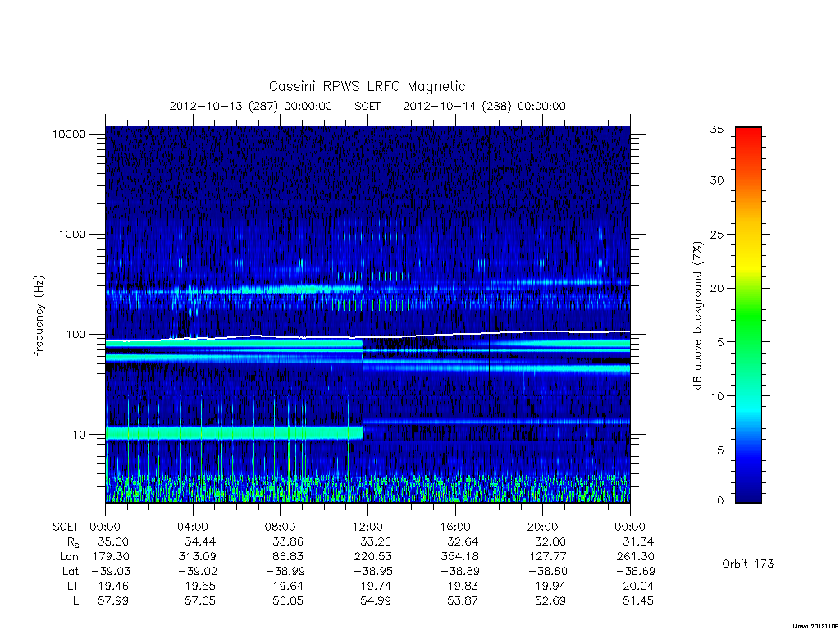This screenshot has width=840, height=630.
Task: Click the Lon value "179.30"
Action: point(111,557)
